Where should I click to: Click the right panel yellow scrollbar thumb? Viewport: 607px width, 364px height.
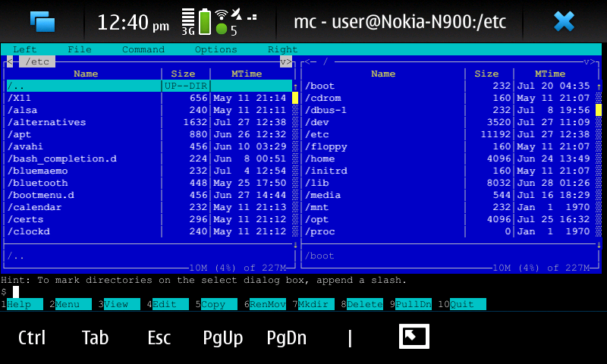599,110
